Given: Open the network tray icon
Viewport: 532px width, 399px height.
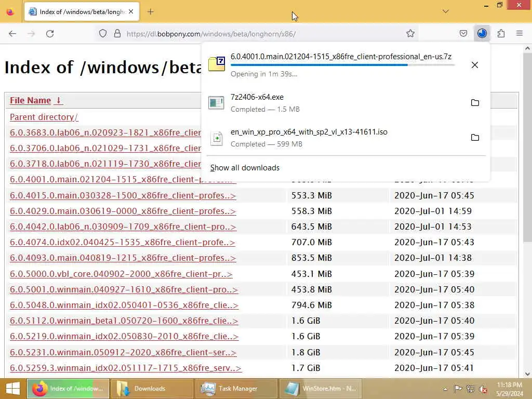Looking at the screenshot, I should click(471, 389).
